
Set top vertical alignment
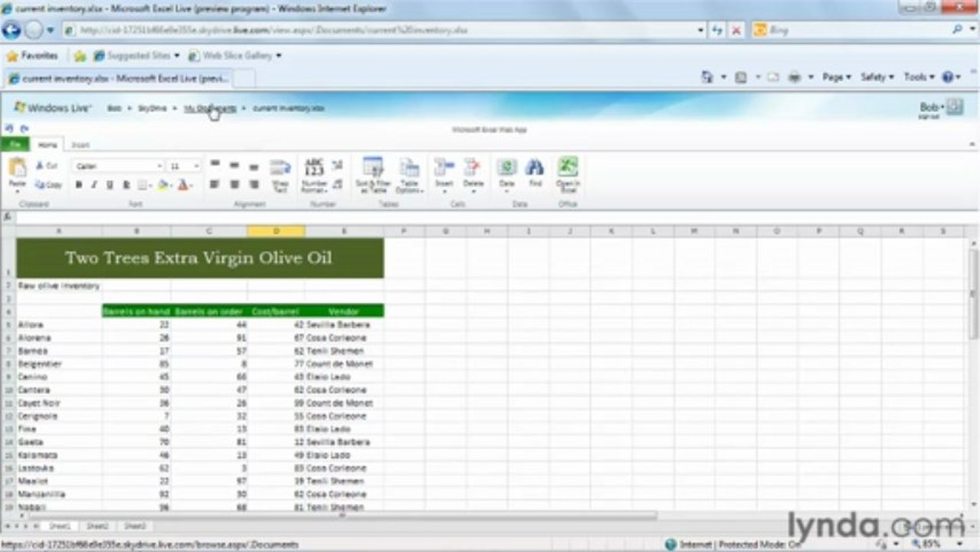[215, 165]
